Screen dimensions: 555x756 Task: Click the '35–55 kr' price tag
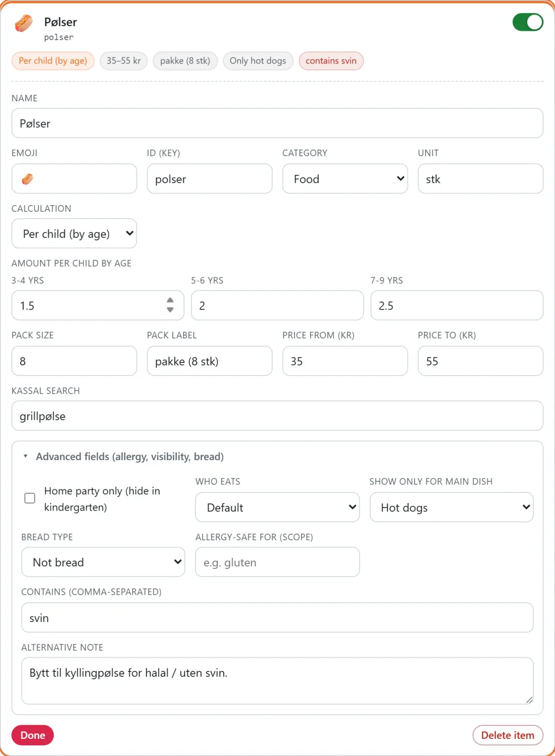(123, 61)
